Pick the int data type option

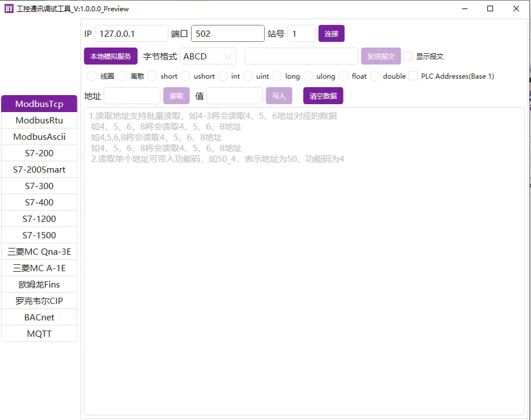pos(223,76)
